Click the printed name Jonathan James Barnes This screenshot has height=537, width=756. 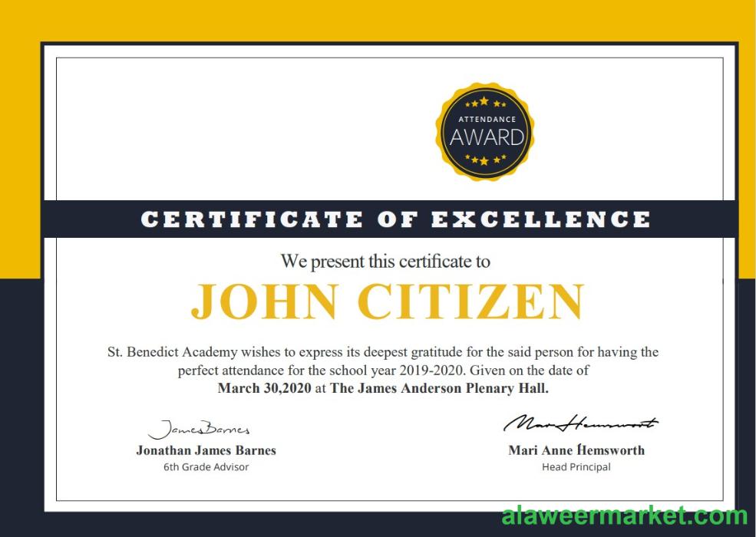click(206, 450)
